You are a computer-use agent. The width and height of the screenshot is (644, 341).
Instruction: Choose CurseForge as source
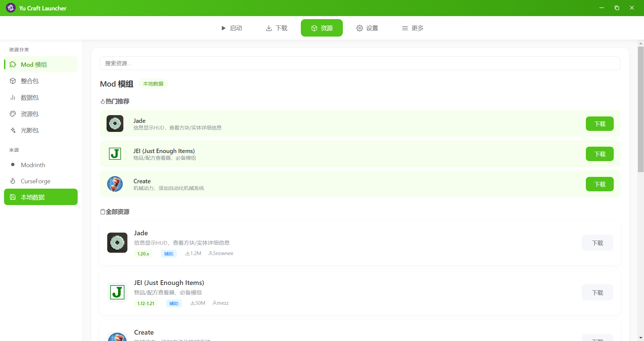tap(41, 181)
